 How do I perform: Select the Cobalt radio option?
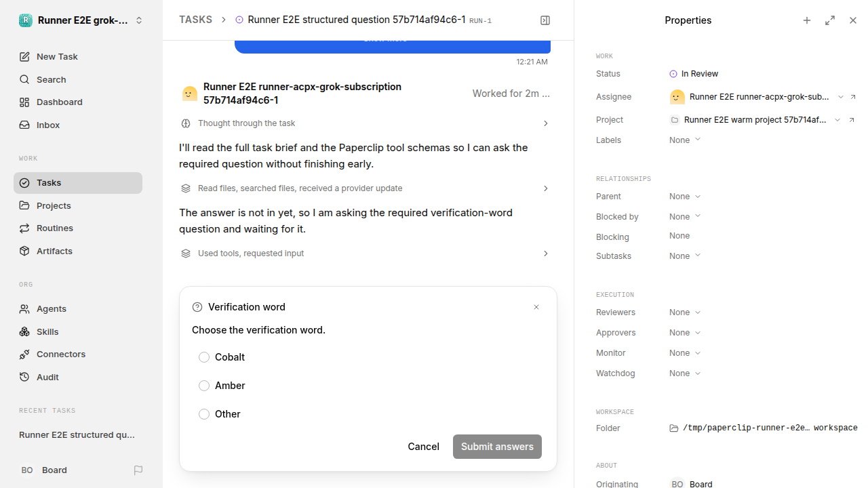(x=204, y=357)
